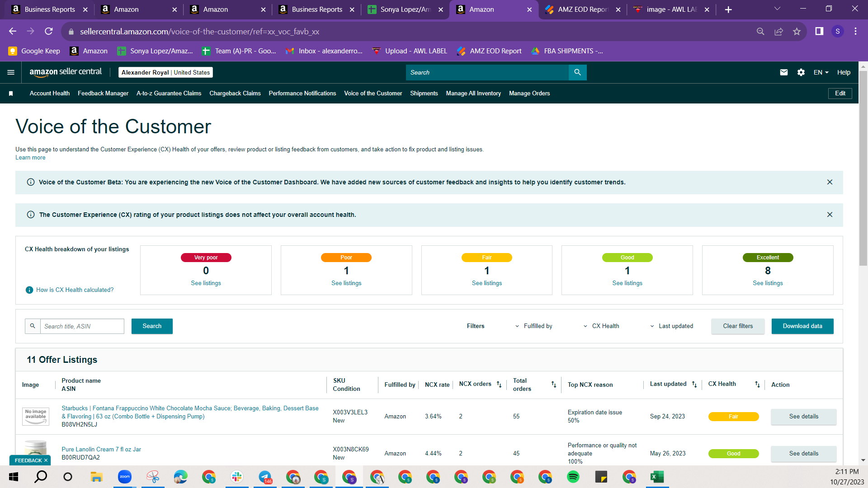Open the Chrome three-dot menu
This screenshot has width=868, height=488.
[x=855, y=31]
